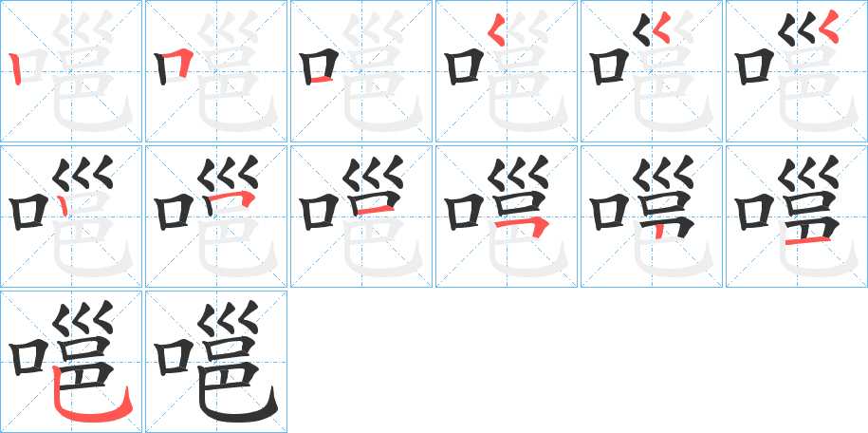The width and height of the screenshot is (868, 433).
Task: Click the first stroke order frame
Action: tap(71, 71)
